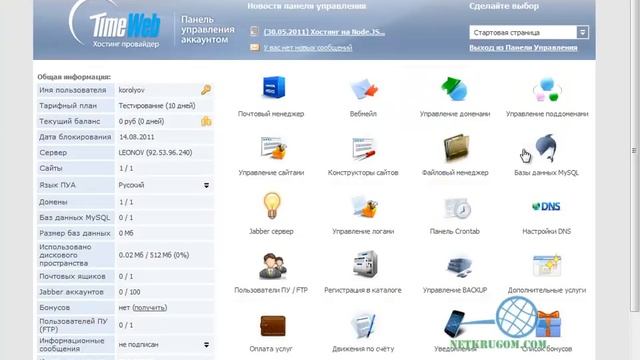Viewport: 640px width, 360px height.
Task: Open Регистрация в каталоге icon
Action: (365, 264)
